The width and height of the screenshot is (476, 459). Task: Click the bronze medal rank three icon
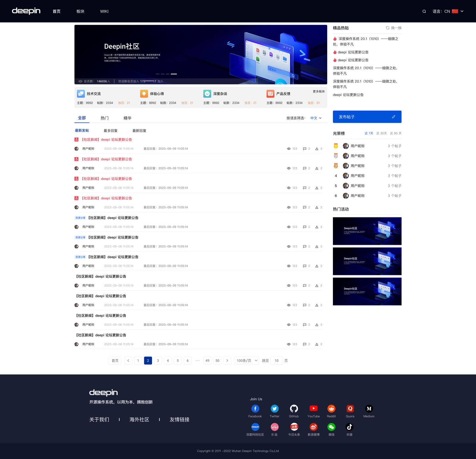(x=336, y=166)
